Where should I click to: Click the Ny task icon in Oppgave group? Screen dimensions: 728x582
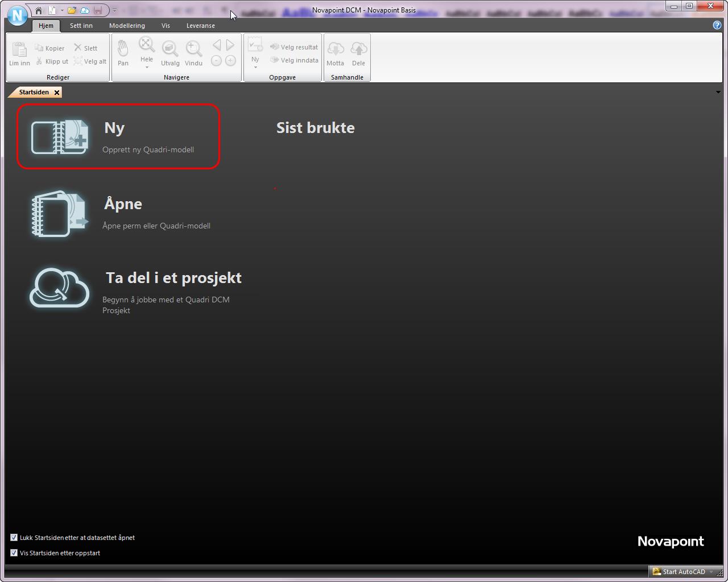click(255, 45)
